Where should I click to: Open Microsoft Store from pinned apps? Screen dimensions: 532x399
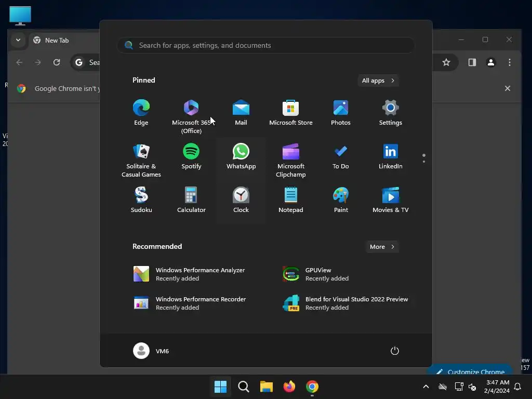291,113
